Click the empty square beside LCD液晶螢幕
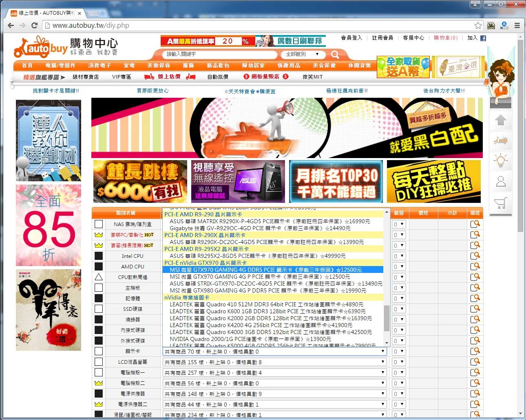Image resolution: width=526 pixels, height=420 pixels. tap(98, 362)
